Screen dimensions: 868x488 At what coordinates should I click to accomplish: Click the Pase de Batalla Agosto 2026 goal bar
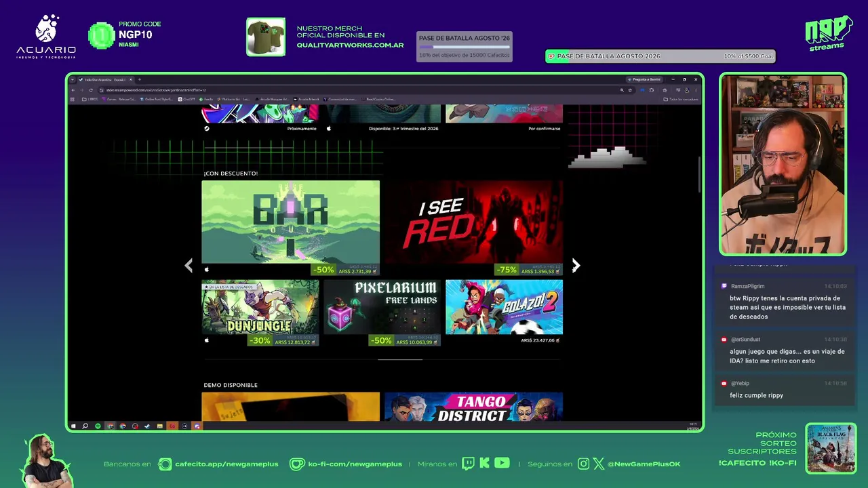tap(660, 56)
